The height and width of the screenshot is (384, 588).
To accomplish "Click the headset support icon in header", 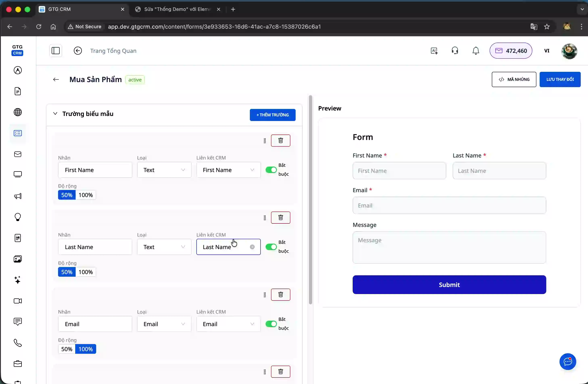I will pyautogui.click(x=455, y=50).
